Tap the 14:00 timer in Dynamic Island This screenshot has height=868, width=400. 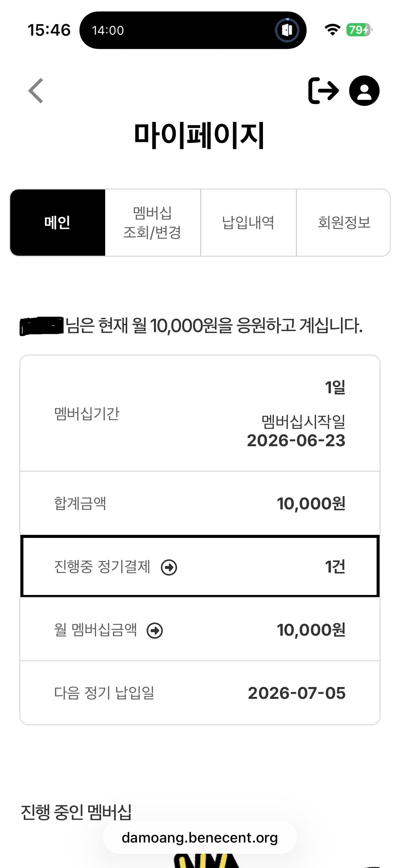(108, 31)
